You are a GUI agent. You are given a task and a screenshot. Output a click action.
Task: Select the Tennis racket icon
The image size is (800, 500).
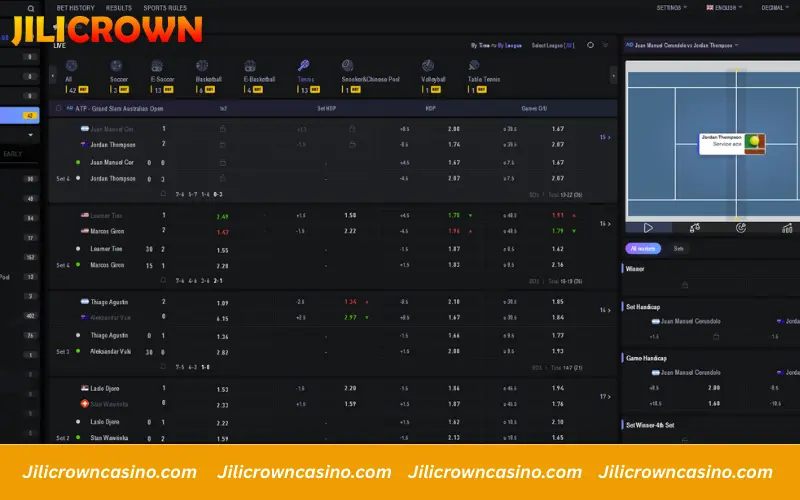coord(304,65)
